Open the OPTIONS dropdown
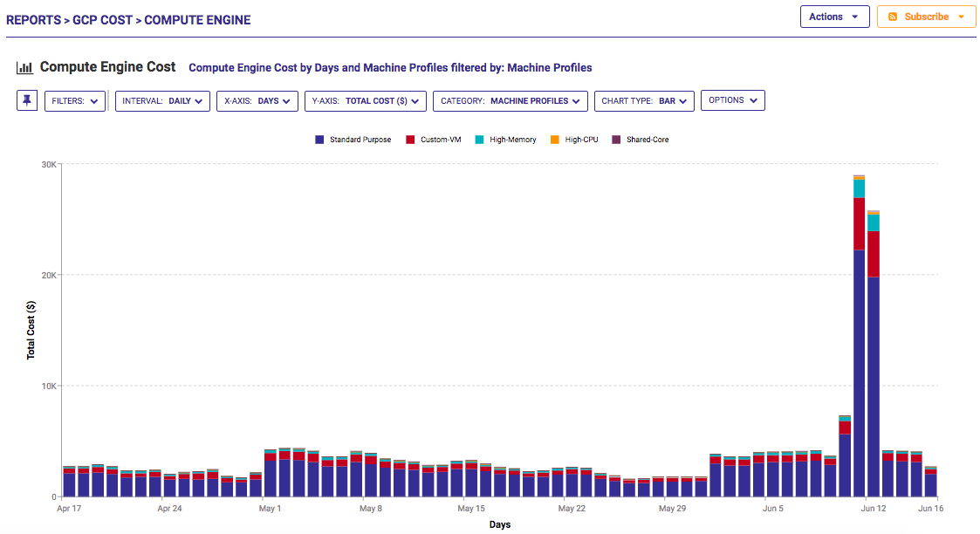Image resolution: width=980 pixels, height=534 pixels. click(x=732, y=100)
